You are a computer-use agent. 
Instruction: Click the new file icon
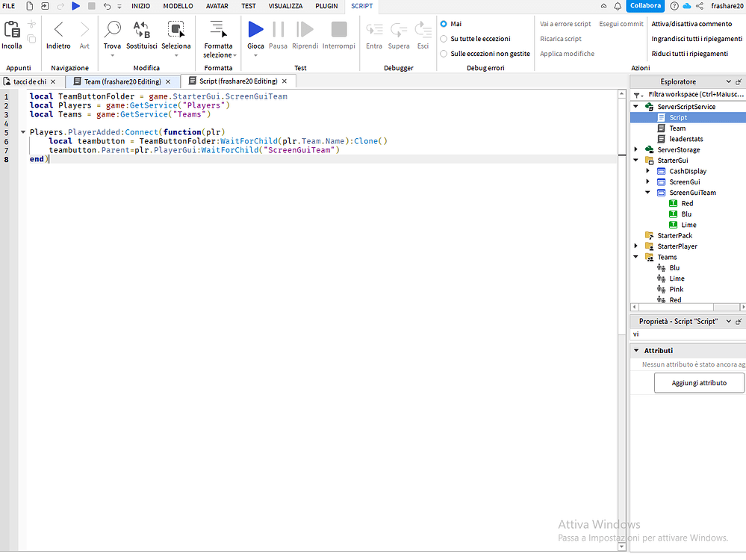click(x=30, y=6)
